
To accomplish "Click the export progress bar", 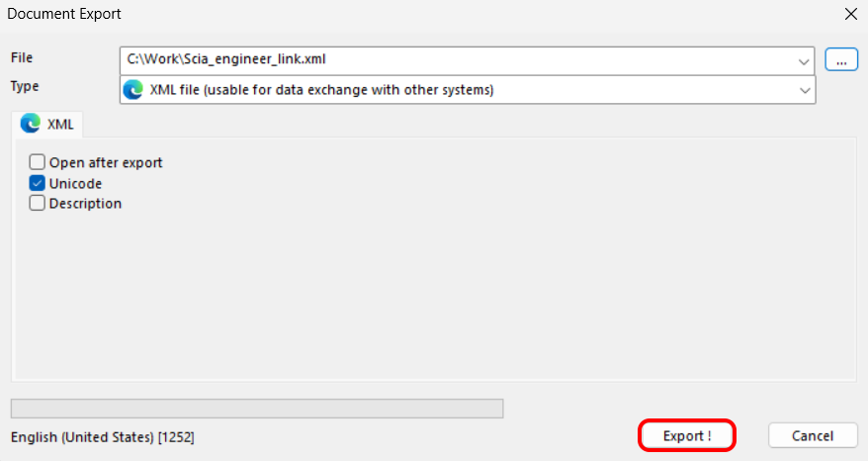I will tap(256, 409).
